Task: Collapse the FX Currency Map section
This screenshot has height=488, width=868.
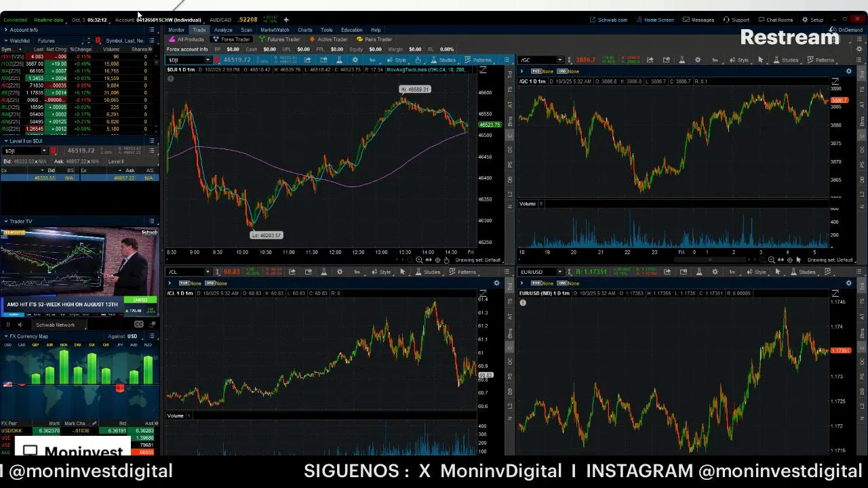Action: point(6,336)
